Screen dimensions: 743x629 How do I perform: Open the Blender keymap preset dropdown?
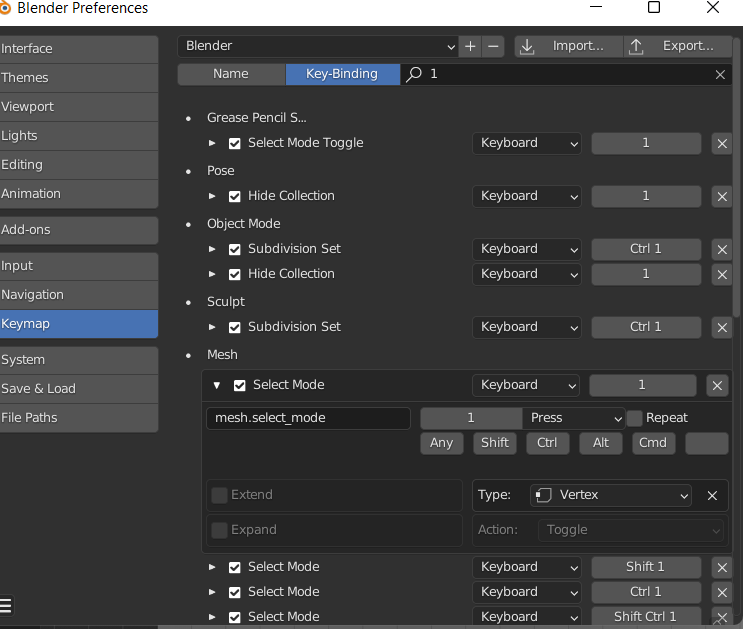click(318, 46)
